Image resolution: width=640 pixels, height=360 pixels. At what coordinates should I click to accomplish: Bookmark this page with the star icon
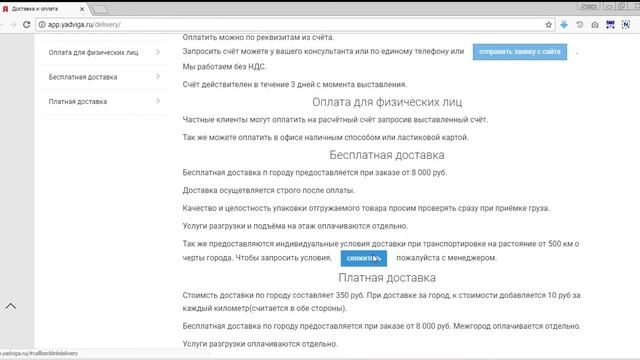[x=549, y=24]
